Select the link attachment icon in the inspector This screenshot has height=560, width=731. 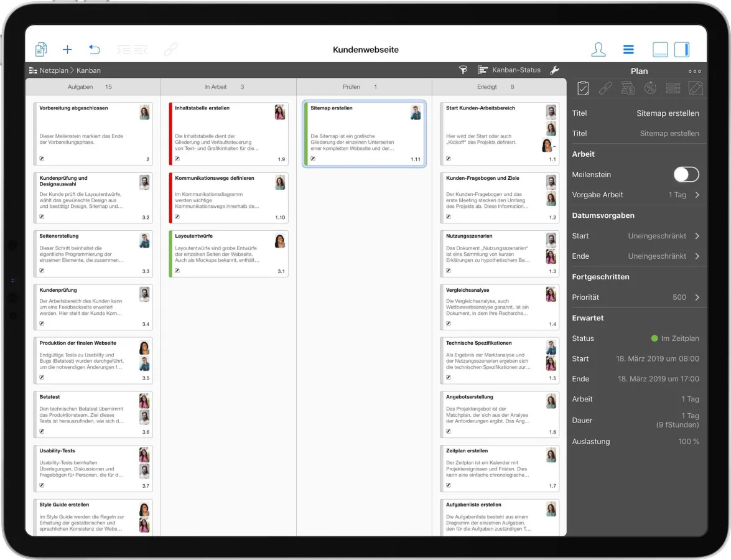click(x=605, y=88)
